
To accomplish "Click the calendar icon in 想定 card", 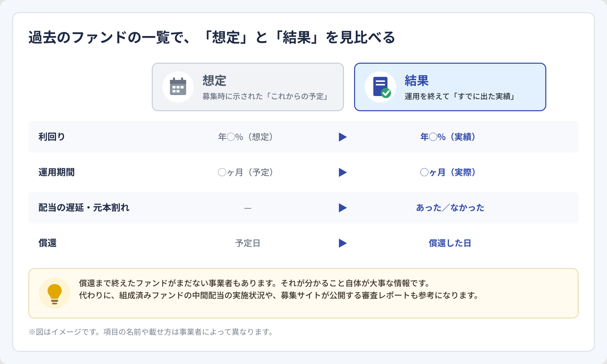I will [x=178, y=87].
